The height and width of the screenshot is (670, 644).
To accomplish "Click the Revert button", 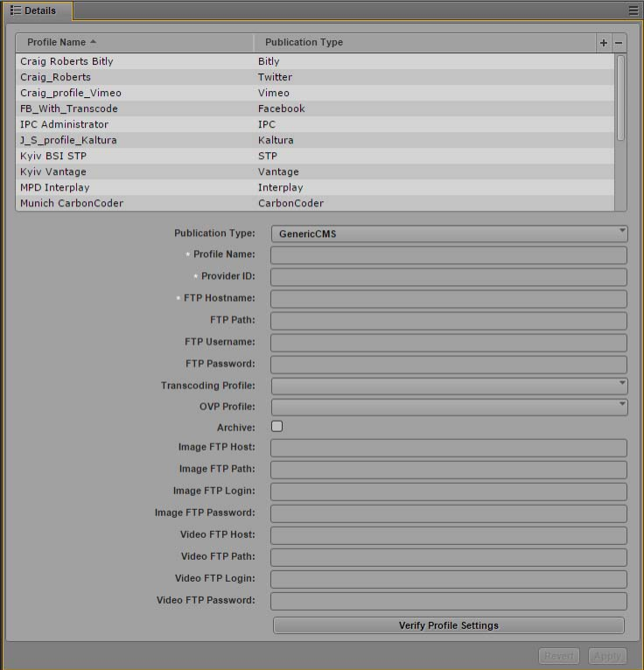I will (x=559, y=656).
